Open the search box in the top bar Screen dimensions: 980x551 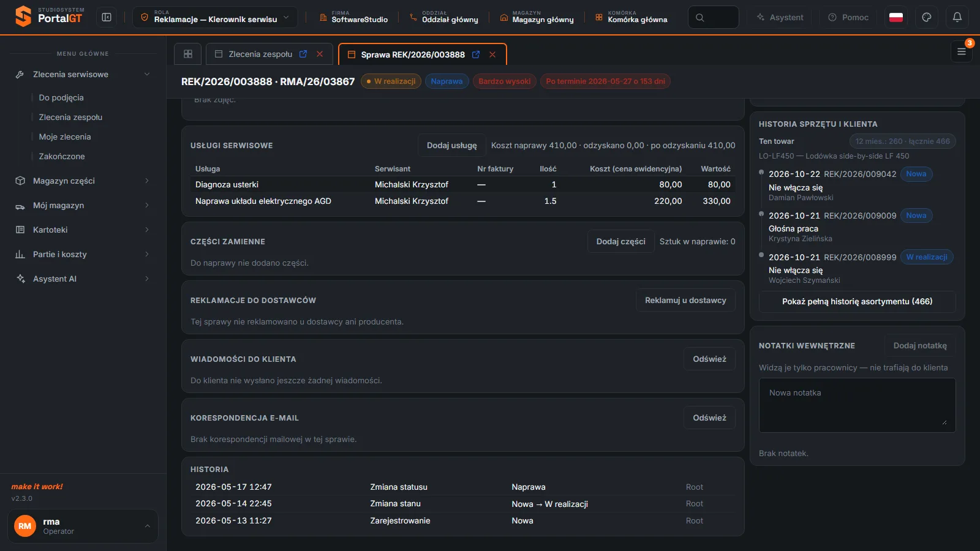point(713,17)
